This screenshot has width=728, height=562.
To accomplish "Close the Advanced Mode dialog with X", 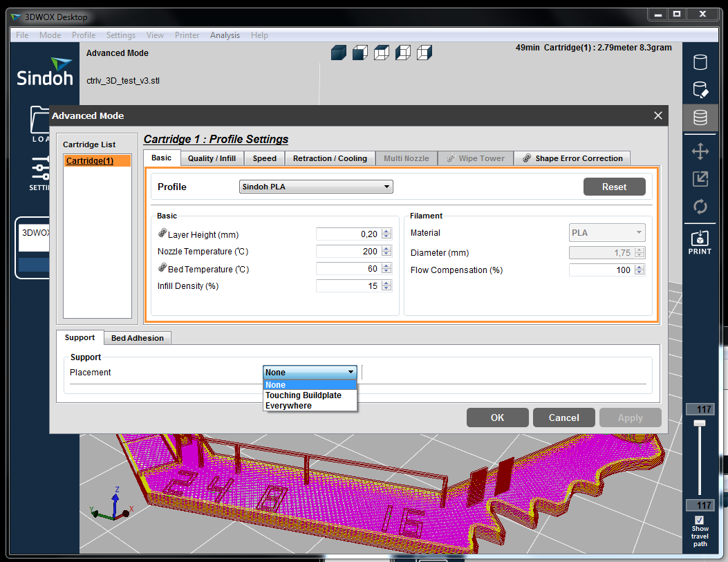I will (x=658, y=115).
